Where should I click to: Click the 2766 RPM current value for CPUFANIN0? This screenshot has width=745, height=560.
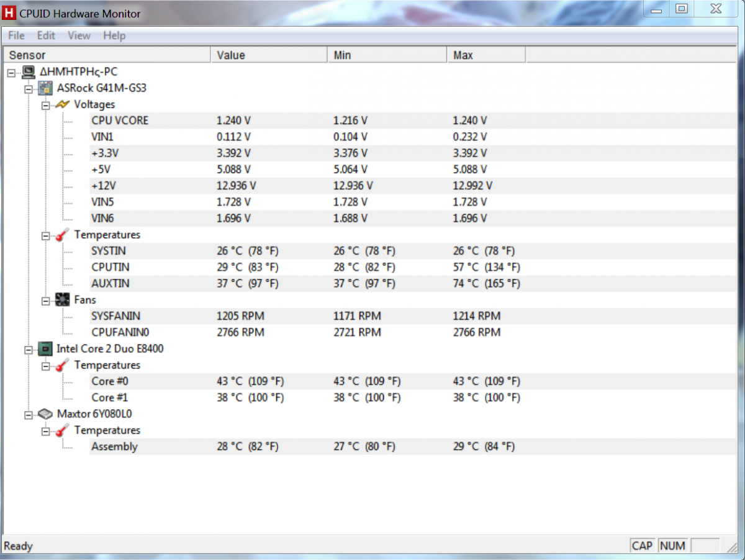[x=240, y=332]
